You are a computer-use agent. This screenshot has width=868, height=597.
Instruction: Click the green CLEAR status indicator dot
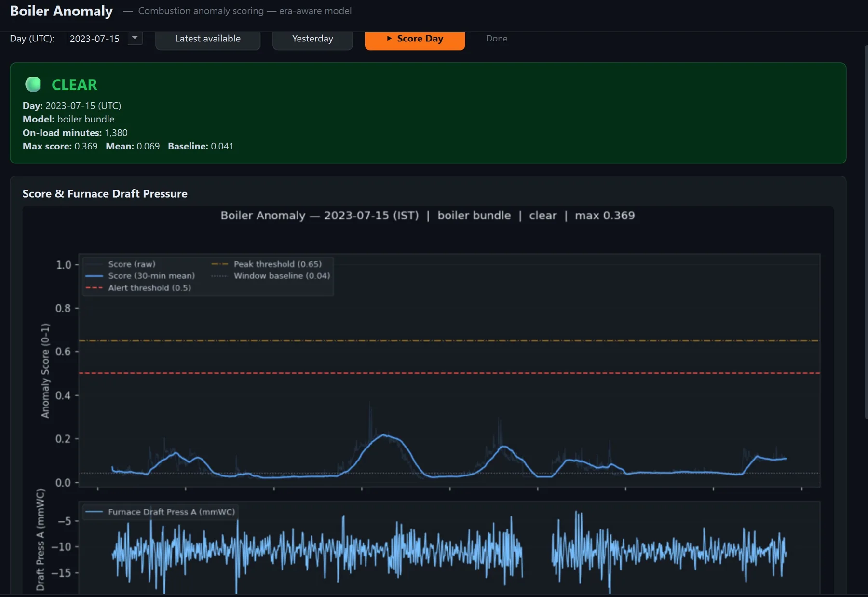(x=33, y=84)
